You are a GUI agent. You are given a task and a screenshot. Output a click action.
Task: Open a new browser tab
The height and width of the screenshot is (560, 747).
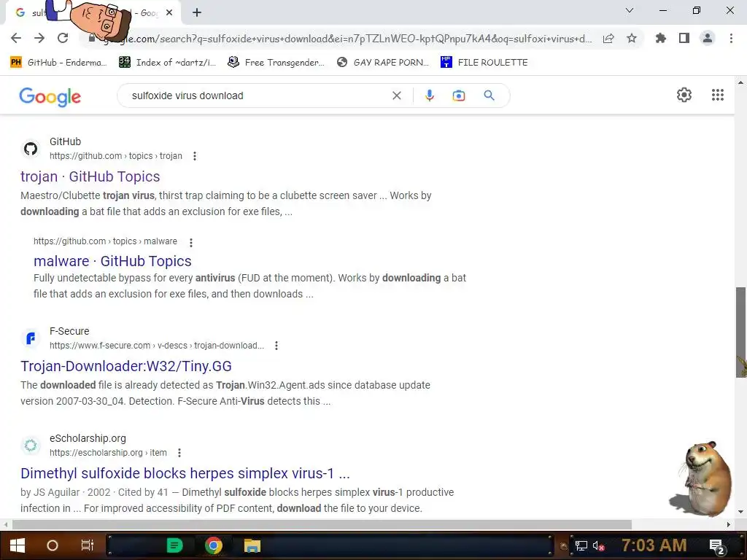click(x=197, y=13)
